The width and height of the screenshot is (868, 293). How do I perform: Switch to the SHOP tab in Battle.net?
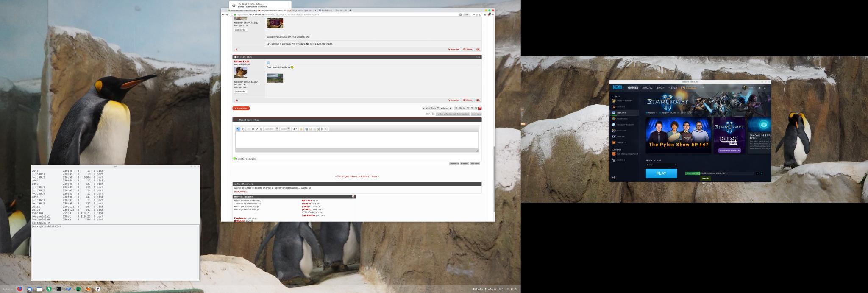660,88
